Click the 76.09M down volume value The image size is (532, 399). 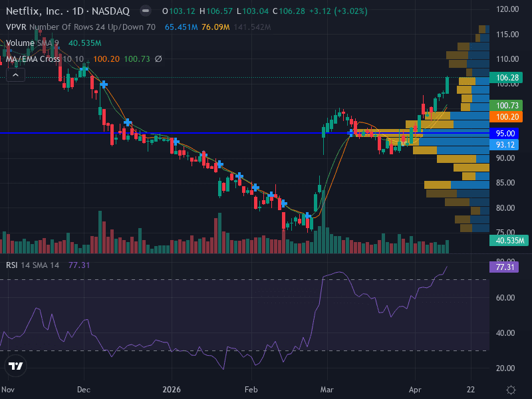point(215,27)
